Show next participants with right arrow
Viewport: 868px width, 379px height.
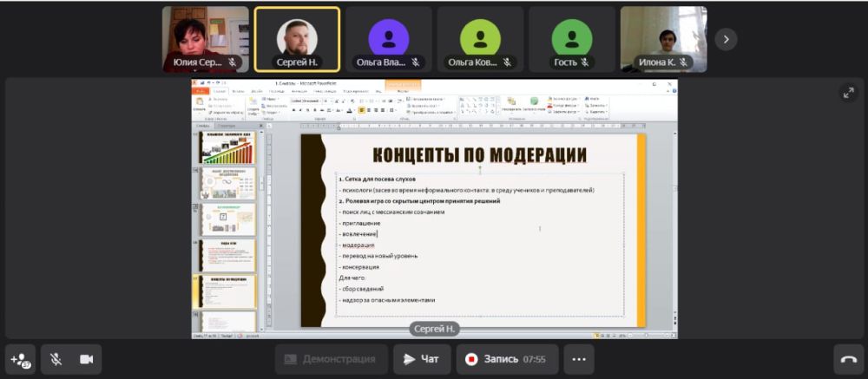point(726,39)
